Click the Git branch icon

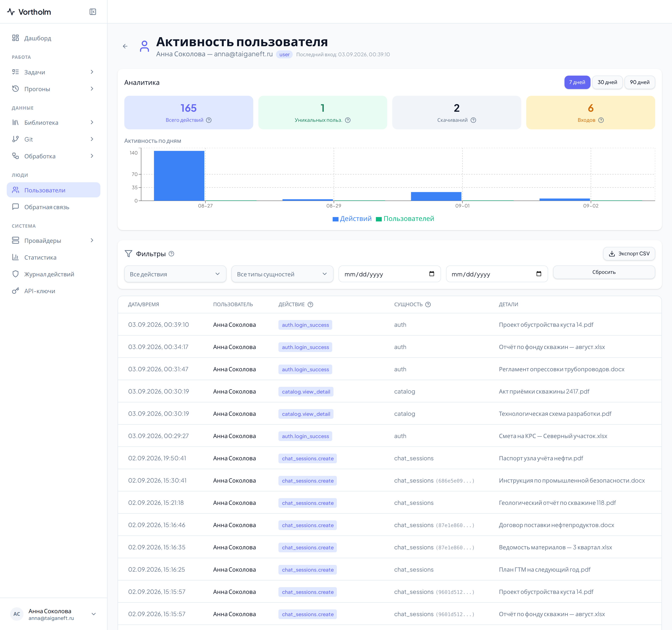coord(16,139)
